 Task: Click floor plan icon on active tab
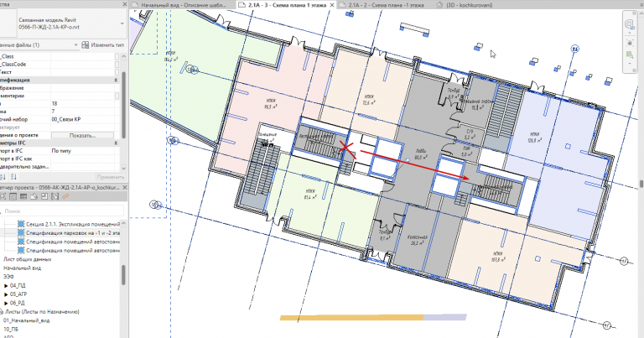click(241, 5)
